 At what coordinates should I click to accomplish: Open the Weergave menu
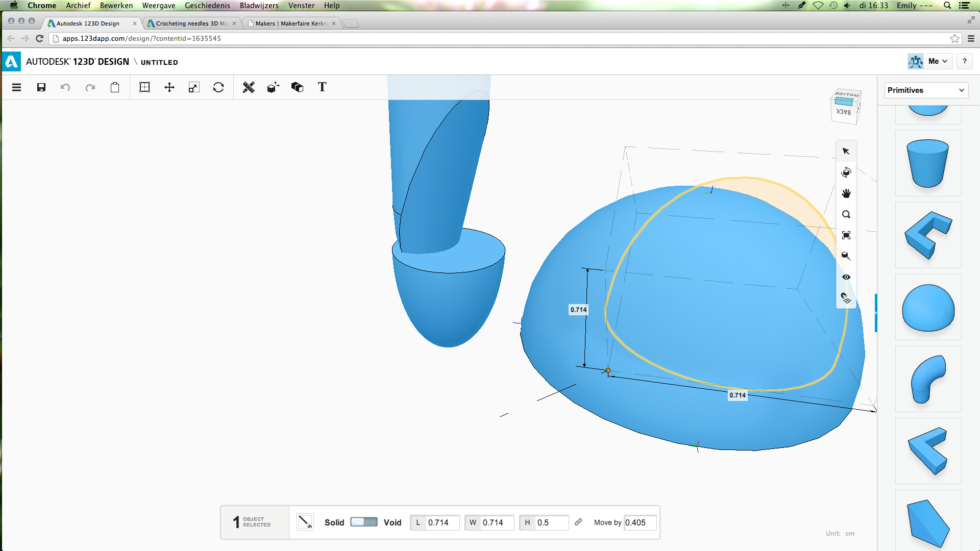click(x=158, y=6)
